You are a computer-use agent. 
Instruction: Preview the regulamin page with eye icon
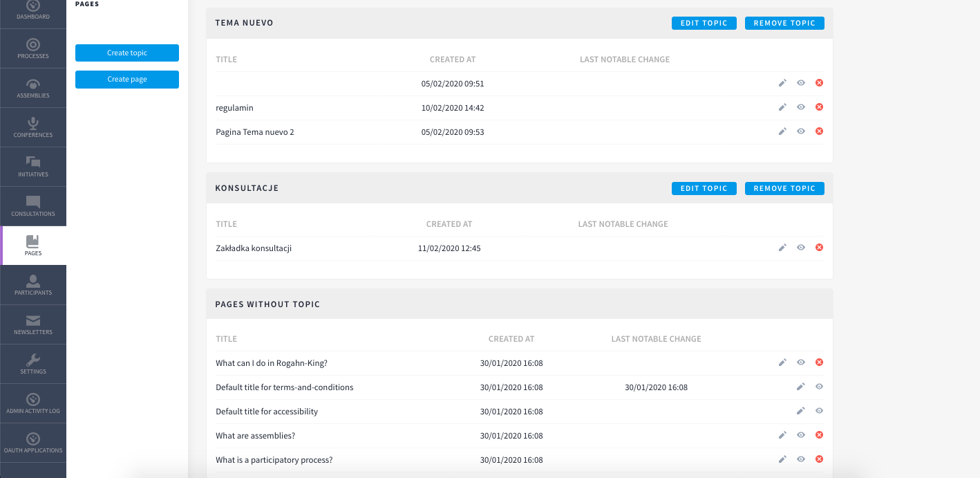tap(801, 107)
